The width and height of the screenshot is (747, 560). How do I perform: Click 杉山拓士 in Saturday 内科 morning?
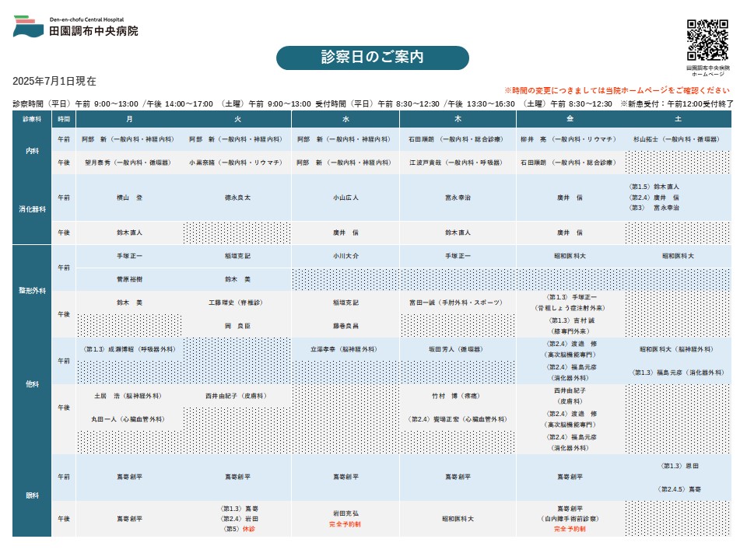676,139
